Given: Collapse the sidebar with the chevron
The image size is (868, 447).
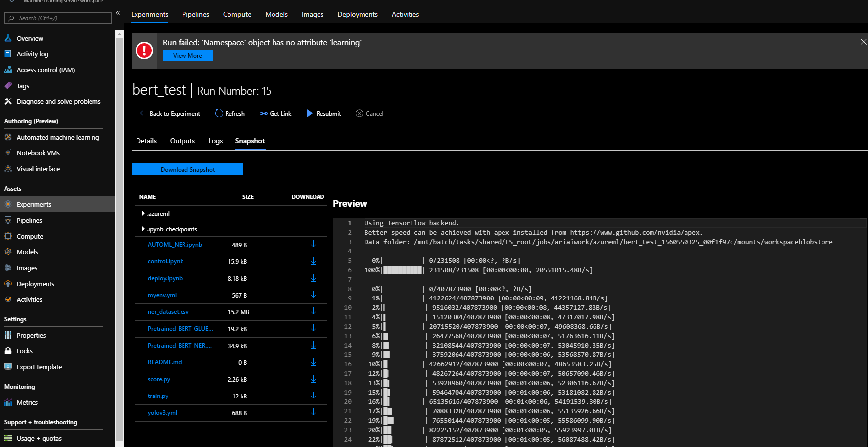Looking at the screenshot, I should (118, 13).
